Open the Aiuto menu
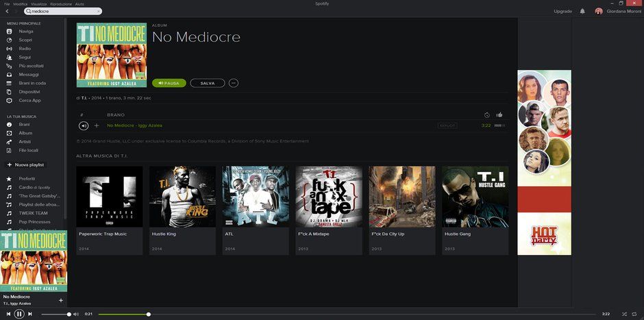Viewport: 644px width, 320px height. (x=79, y=3)
